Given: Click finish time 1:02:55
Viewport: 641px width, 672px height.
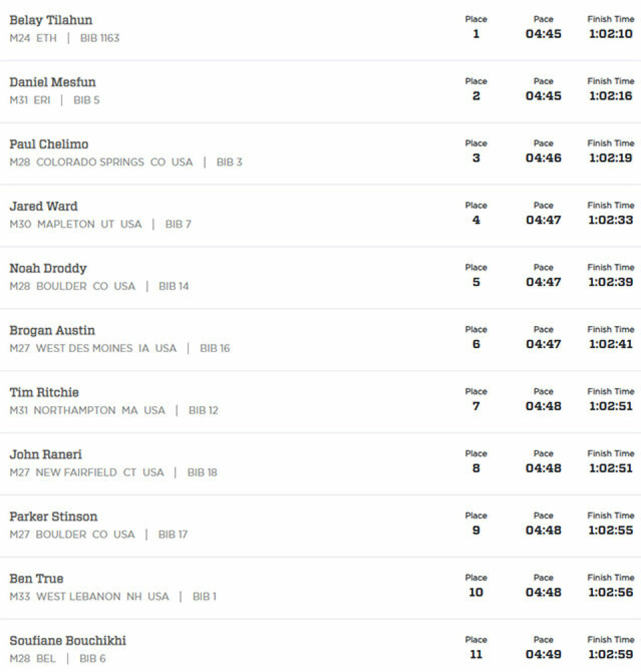Looking at the screenshot, I should tap(610, 530).
